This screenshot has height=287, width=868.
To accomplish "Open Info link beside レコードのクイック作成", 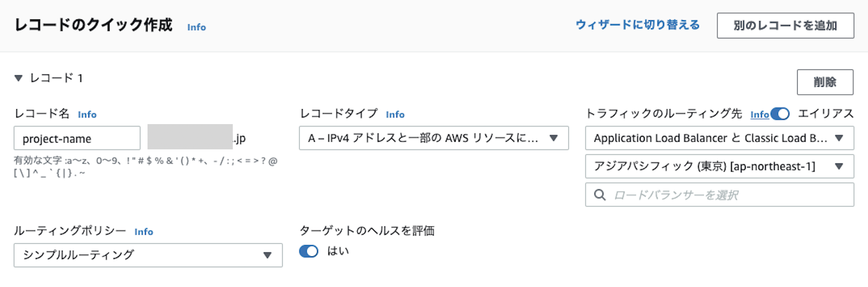I will coord(197,28).
